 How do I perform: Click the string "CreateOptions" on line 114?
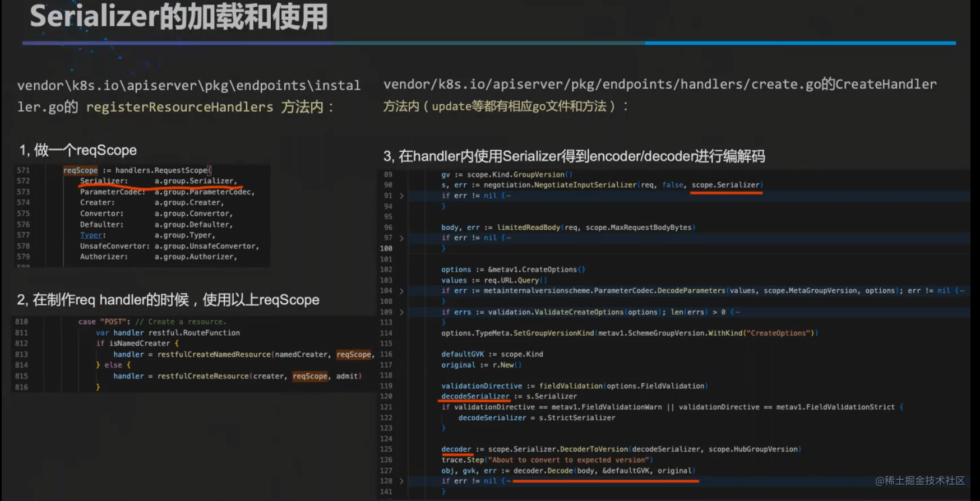coord(779,333)
